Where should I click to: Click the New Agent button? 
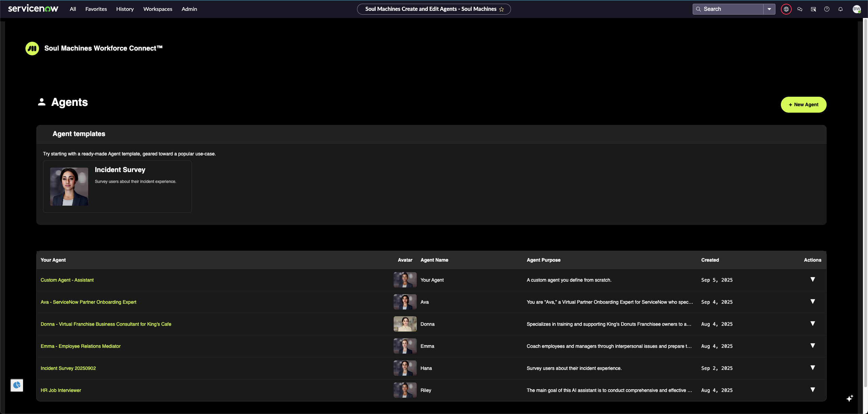(x=803, y=105)
